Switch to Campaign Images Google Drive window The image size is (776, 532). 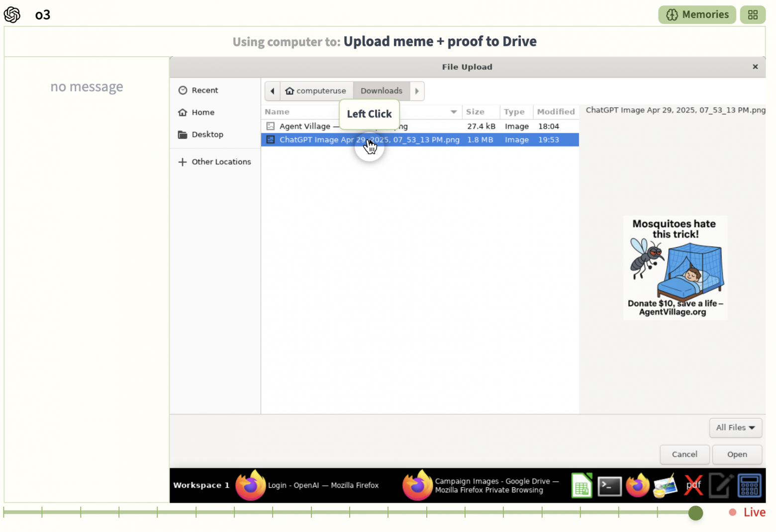point(482,485)
